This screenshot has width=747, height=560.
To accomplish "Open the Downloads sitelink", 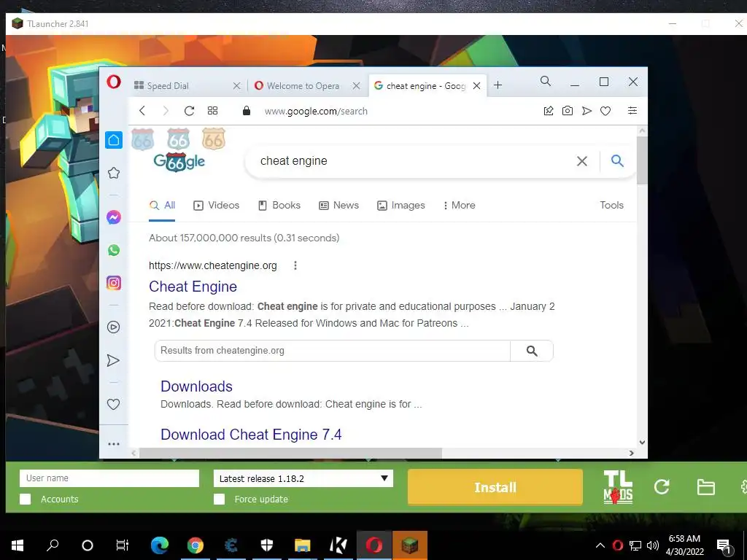I will pos(196,386).
